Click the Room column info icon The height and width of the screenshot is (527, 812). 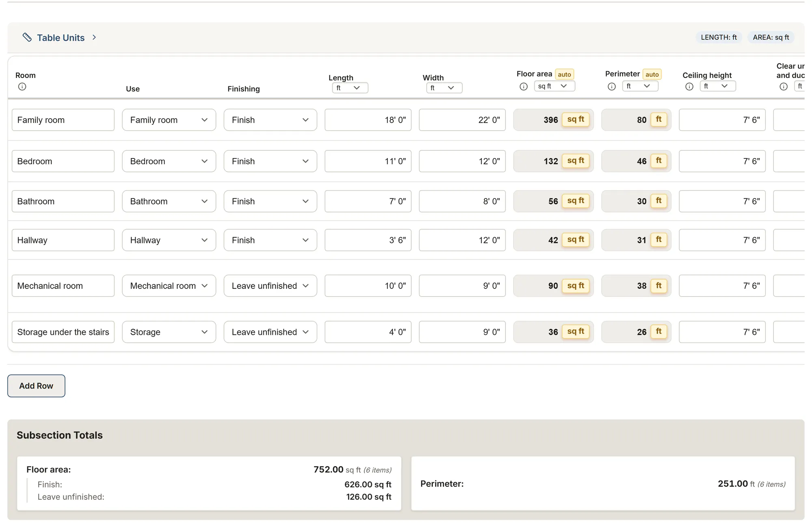[x=22, y=87]
